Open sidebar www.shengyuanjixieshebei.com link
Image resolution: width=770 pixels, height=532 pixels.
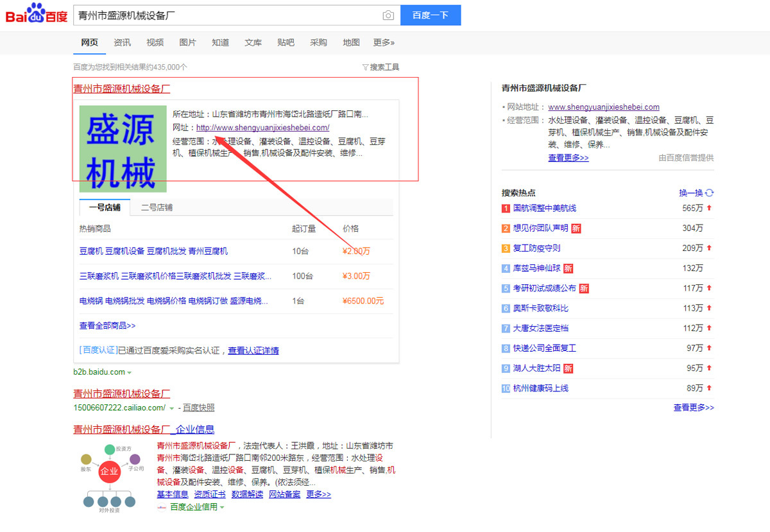[x=604, y=107]
